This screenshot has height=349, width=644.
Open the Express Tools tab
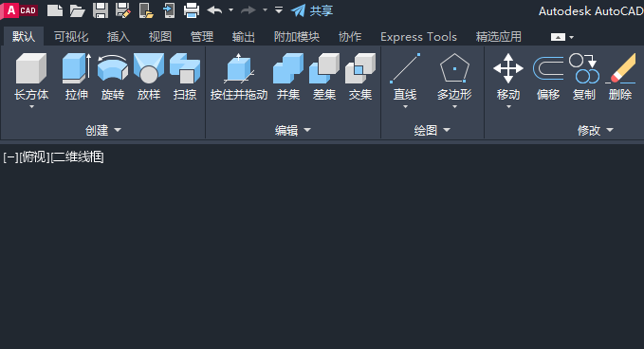click(418, 37)
